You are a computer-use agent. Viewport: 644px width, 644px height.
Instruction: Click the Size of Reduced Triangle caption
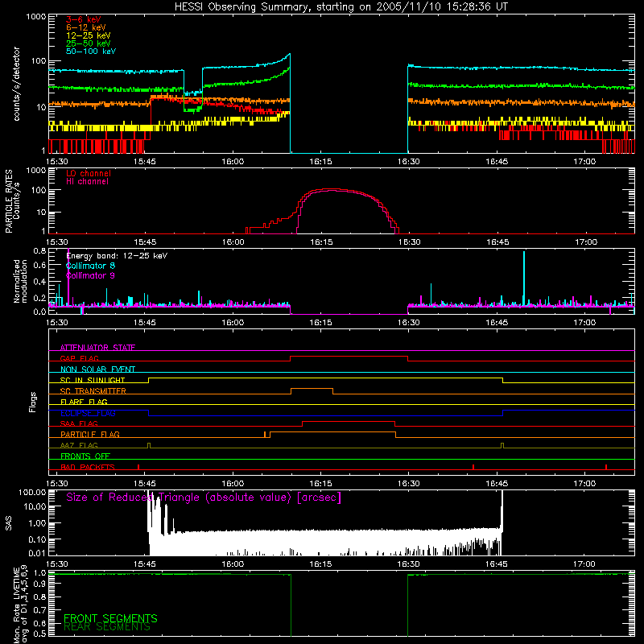pyautogui.click(x=204, y=497)
